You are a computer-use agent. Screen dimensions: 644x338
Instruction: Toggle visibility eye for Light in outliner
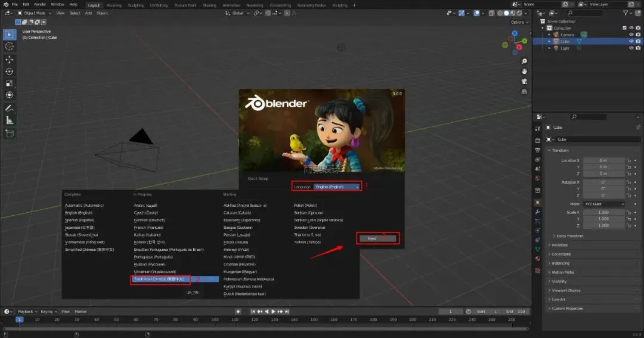coord(631,48)
